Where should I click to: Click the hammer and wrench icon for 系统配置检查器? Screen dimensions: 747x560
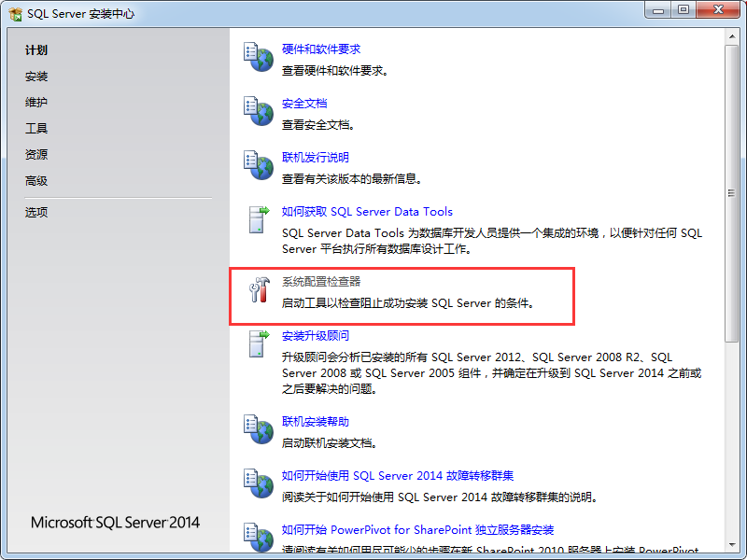260,289
